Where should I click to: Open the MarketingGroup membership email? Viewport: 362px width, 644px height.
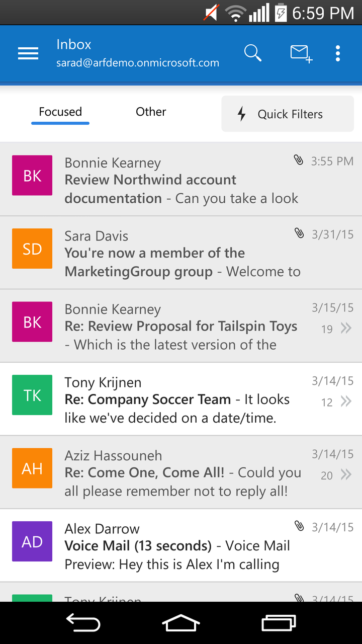pyautogui.click(x=181, y=262)
